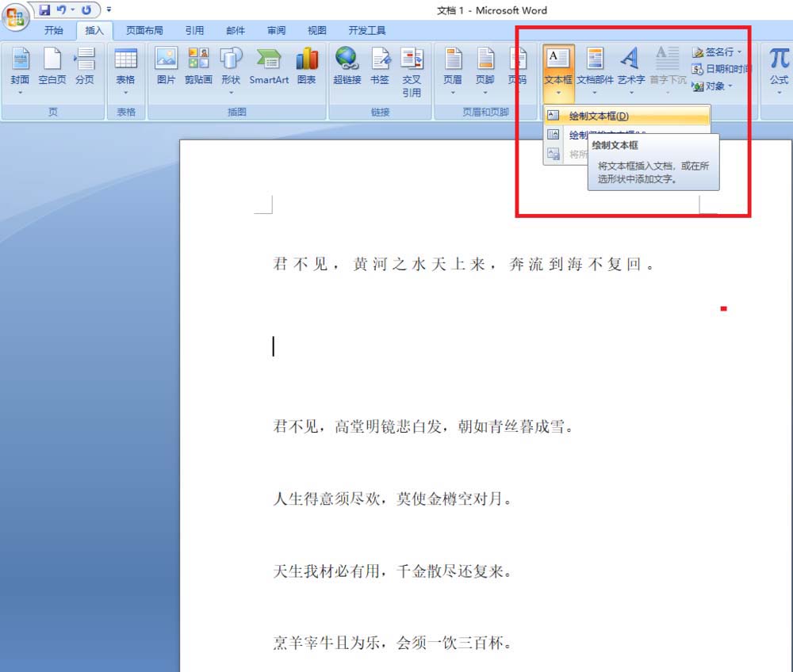This screenshot has height=672, width=793.
Task: Insert date and time (日期和时间)
Action: [x=721, y=69]
